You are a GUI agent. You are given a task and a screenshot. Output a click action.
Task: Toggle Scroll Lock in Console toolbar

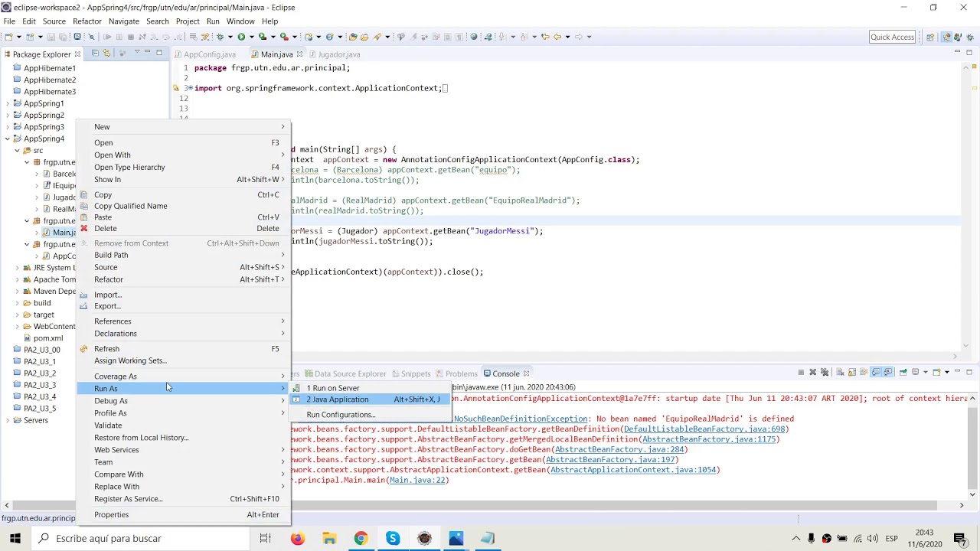852,373
